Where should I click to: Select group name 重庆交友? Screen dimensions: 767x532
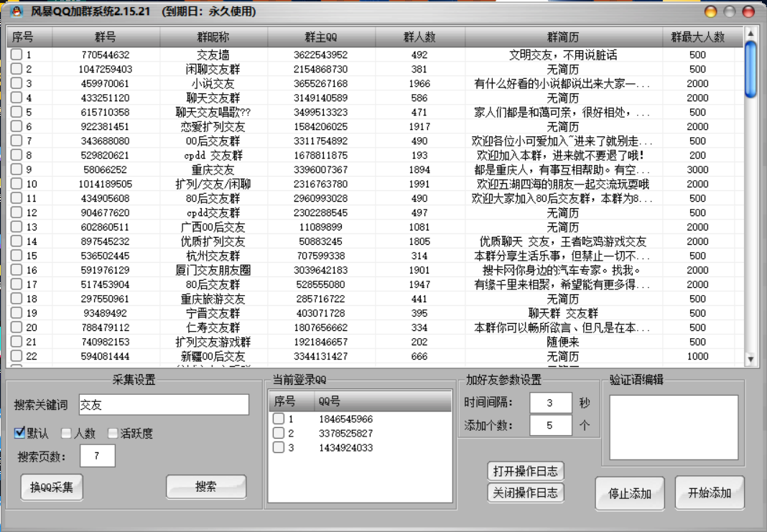click(213, 169)
